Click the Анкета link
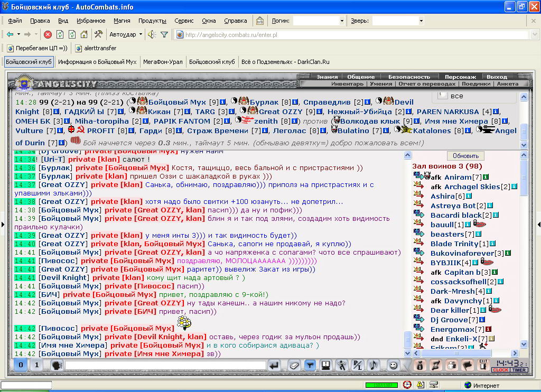 (507, 84)
